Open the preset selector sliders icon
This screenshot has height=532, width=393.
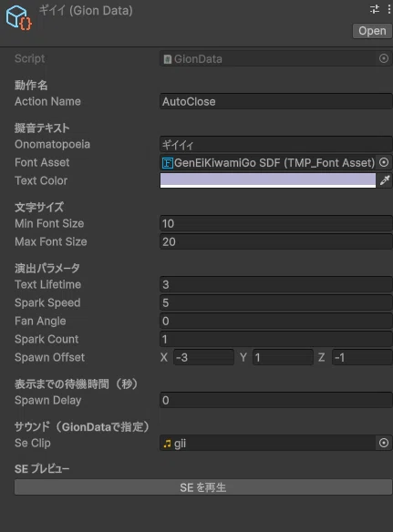pyautogui.click(x=375, y=9)
